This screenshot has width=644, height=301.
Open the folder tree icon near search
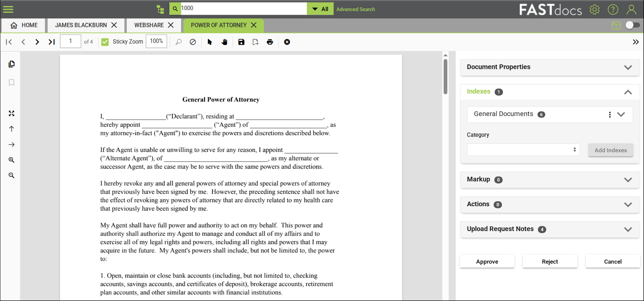click(160, 9)
